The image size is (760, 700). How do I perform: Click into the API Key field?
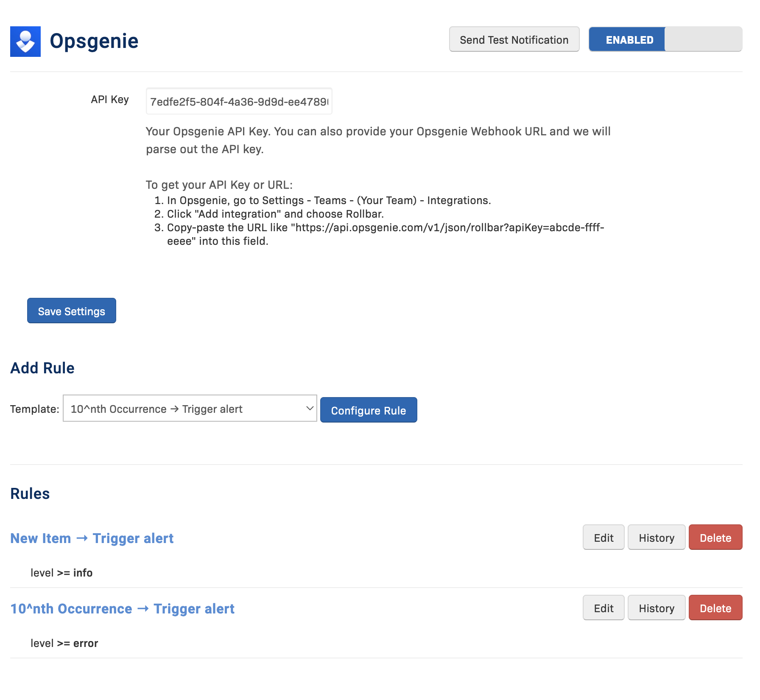pyautogui.click(x=239, y=101)
